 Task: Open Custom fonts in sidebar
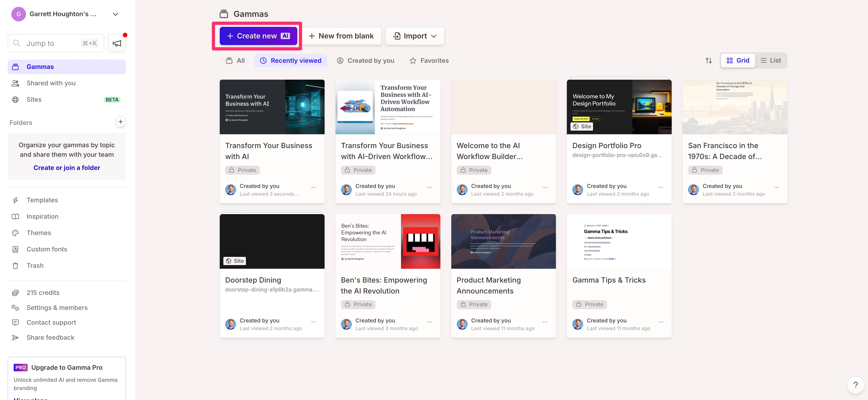point(46,249)
